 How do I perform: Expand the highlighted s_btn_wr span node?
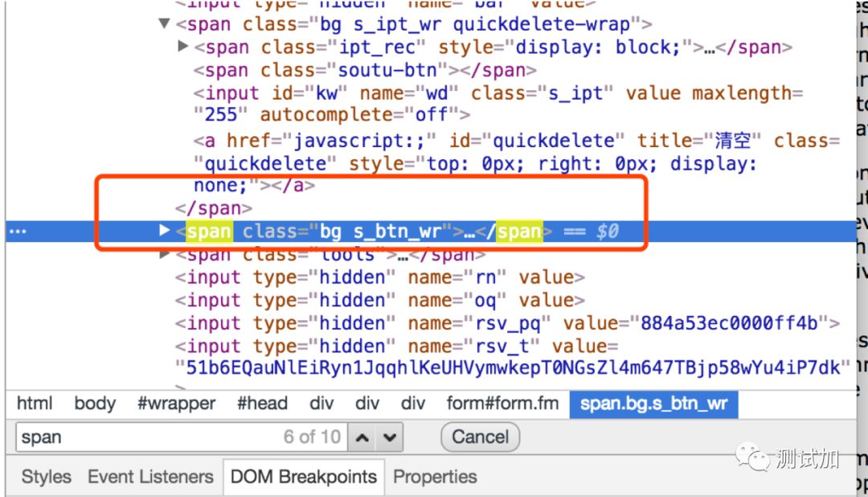coord(165,231)
